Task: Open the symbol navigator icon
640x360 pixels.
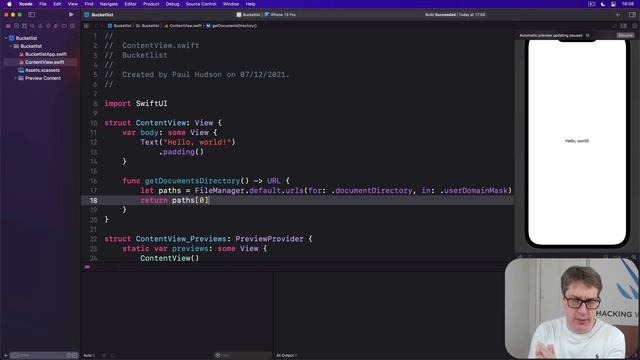Action: pyautogui.click(x=24, y=26)
